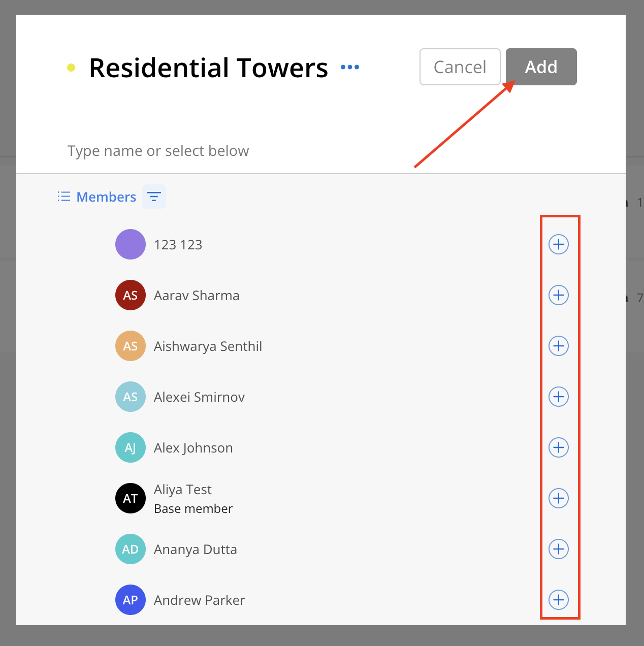Confirm with the Add button
This screenshot has height=646, width=644.
[541, 67]
